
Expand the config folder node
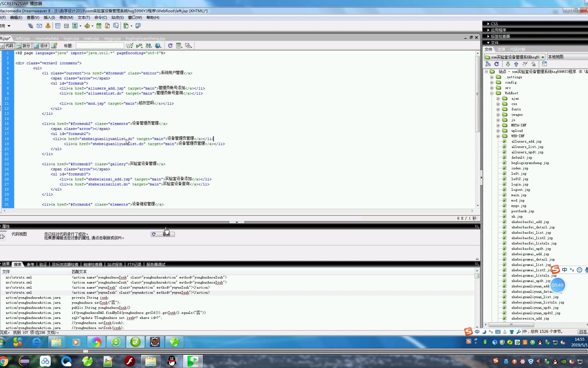tap(492, 82)
